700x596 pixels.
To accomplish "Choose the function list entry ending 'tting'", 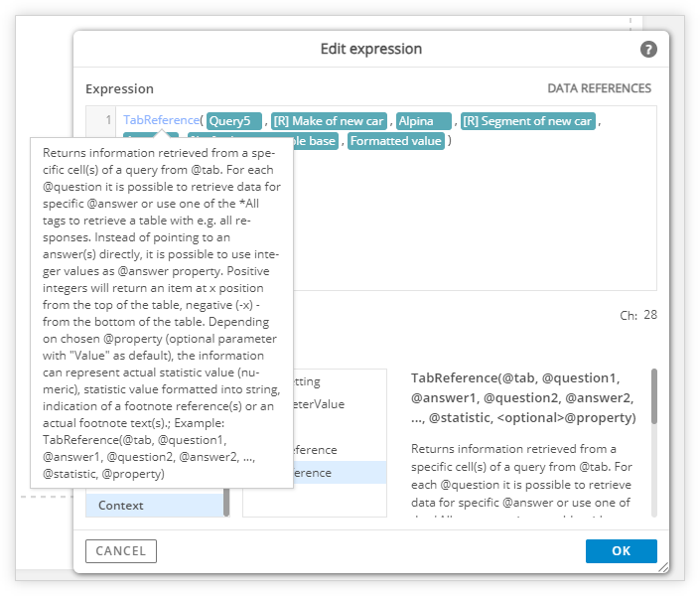I will (340, 381).
